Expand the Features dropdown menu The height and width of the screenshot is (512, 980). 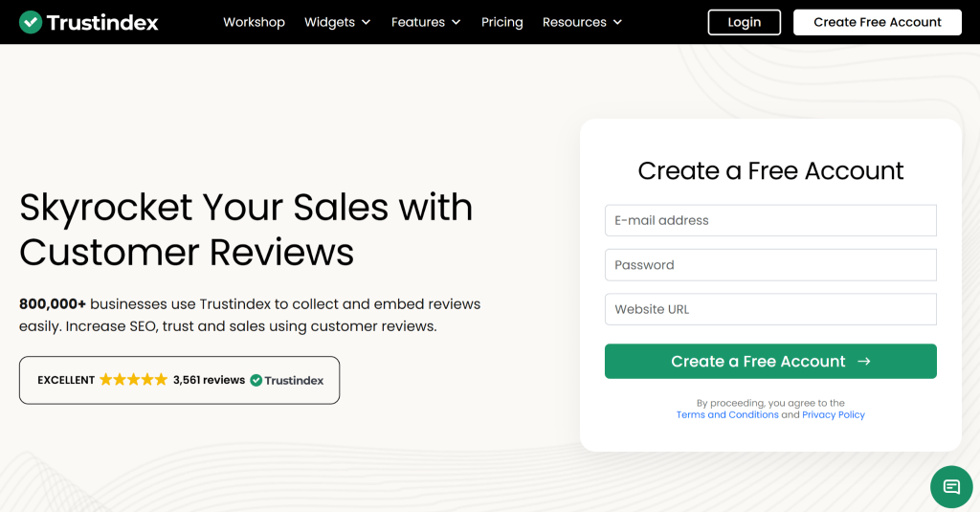[x=426, y=22]
